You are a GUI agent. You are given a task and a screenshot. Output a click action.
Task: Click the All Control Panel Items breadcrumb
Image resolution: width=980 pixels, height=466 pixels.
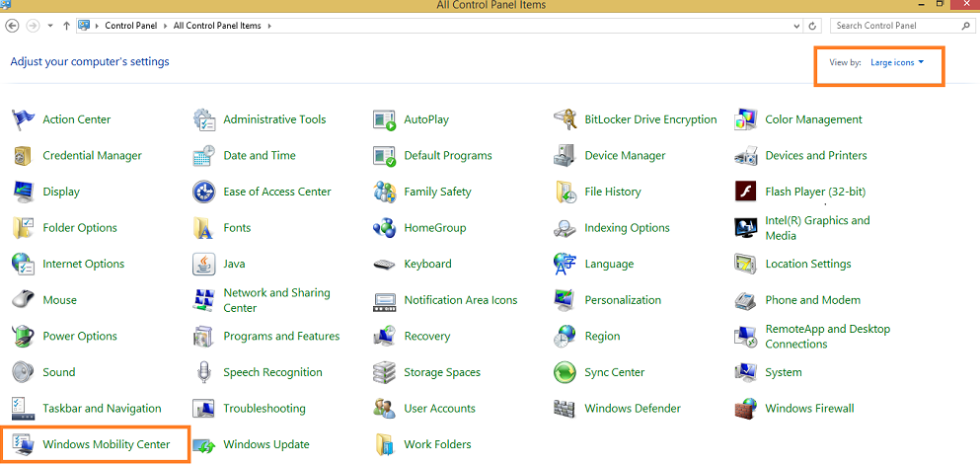[218, 27]
